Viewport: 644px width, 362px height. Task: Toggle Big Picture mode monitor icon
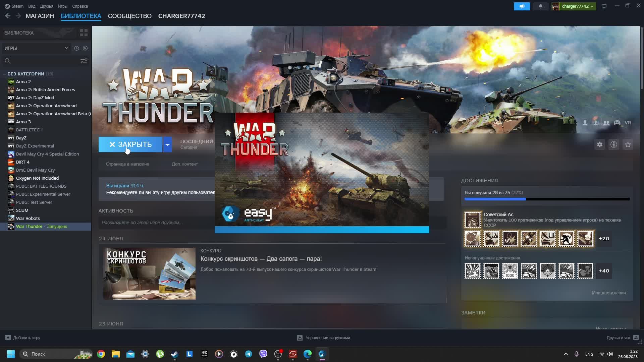point(604,6)
